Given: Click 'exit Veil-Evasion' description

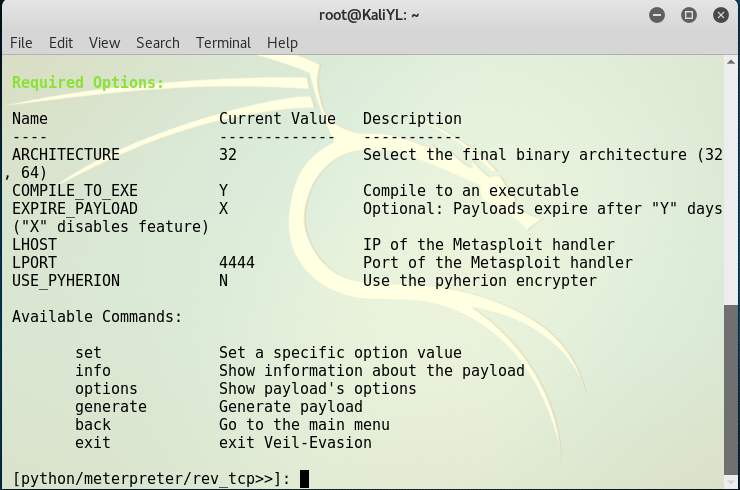Looking at the screenshot, I should [295, 442].
